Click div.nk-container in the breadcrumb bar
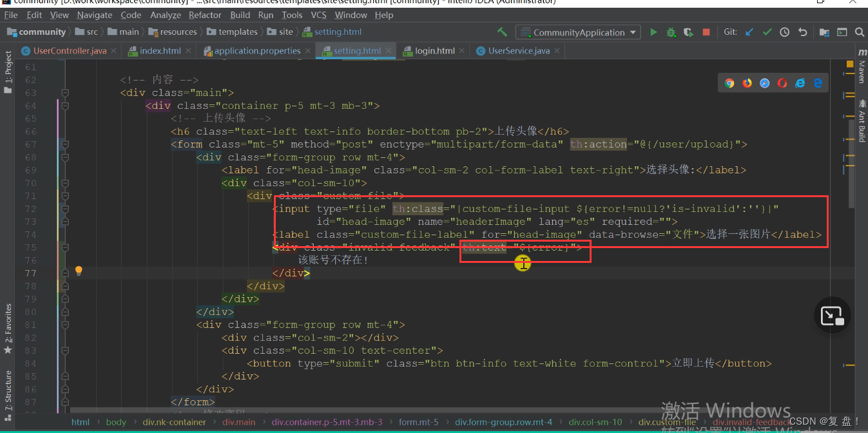Screen dimensions: 868x433 [x=174, y=422]
